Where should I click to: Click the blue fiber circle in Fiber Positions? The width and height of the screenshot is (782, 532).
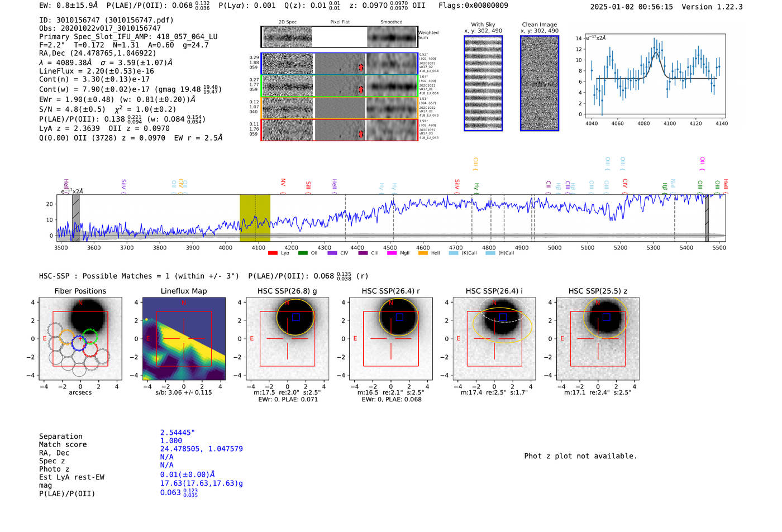pos(79,343)
